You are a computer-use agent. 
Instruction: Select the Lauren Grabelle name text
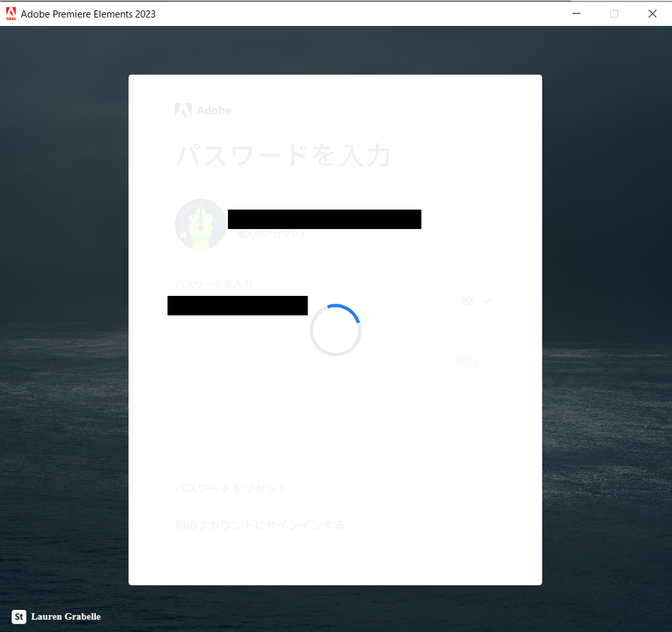pyautogui.click(x=66, y=616)
